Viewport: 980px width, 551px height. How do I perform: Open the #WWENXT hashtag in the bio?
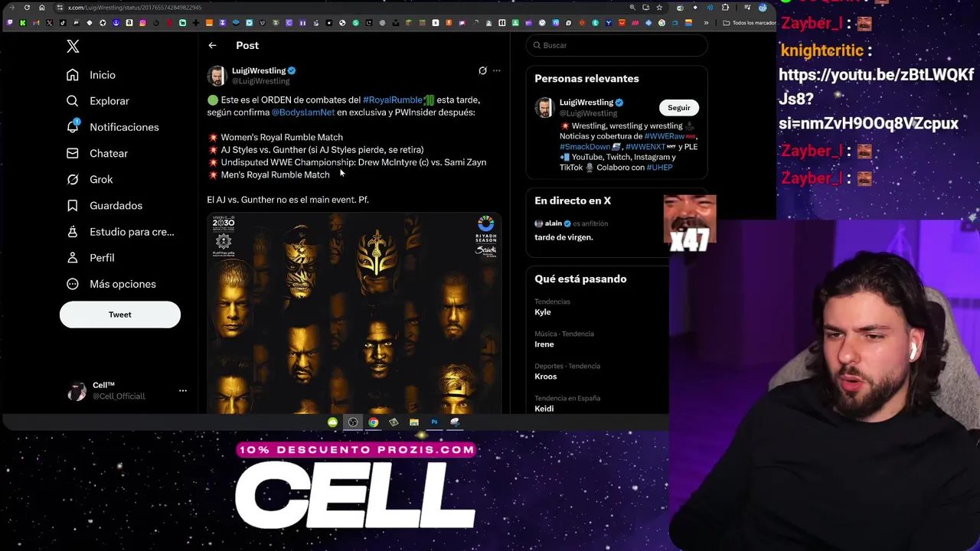[645, 147]
